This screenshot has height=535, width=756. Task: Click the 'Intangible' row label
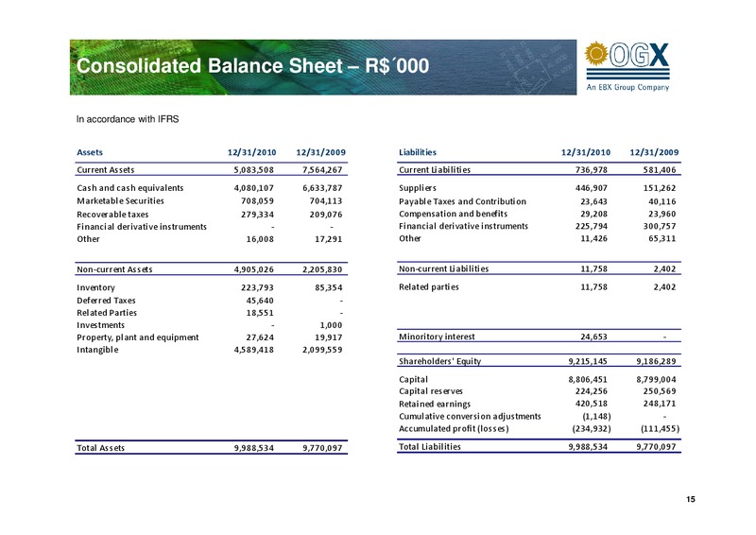point(97,350)
